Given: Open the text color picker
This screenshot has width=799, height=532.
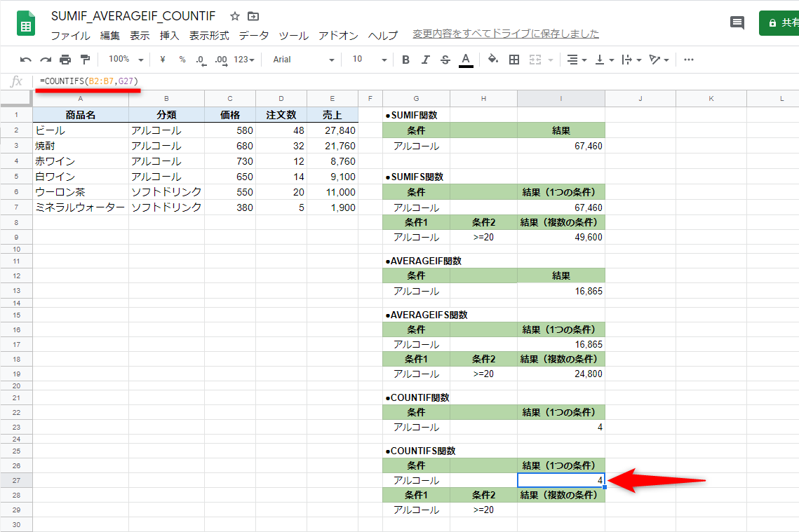Looking at the screenshot, I should [x=466, y=60].
